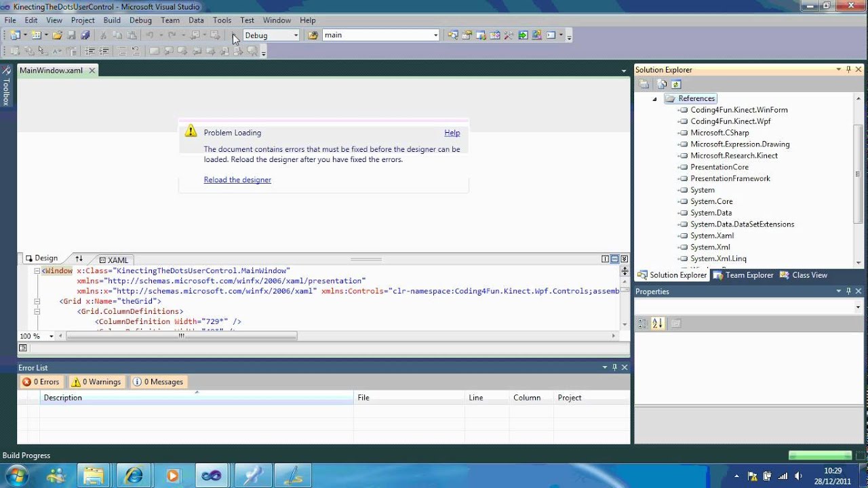Select the Microsoft.Research.Kinect reference
868x488 pixels.
click(x=734, y=156)
